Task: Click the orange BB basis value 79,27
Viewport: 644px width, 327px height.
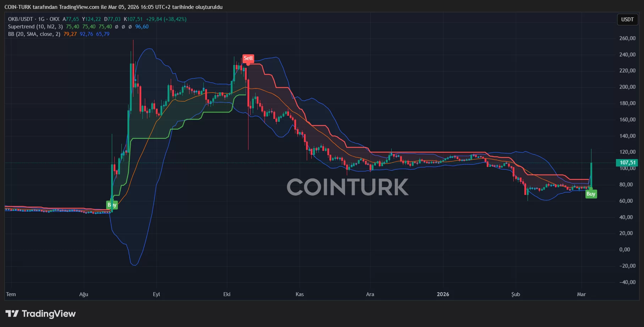Action: 70,34
